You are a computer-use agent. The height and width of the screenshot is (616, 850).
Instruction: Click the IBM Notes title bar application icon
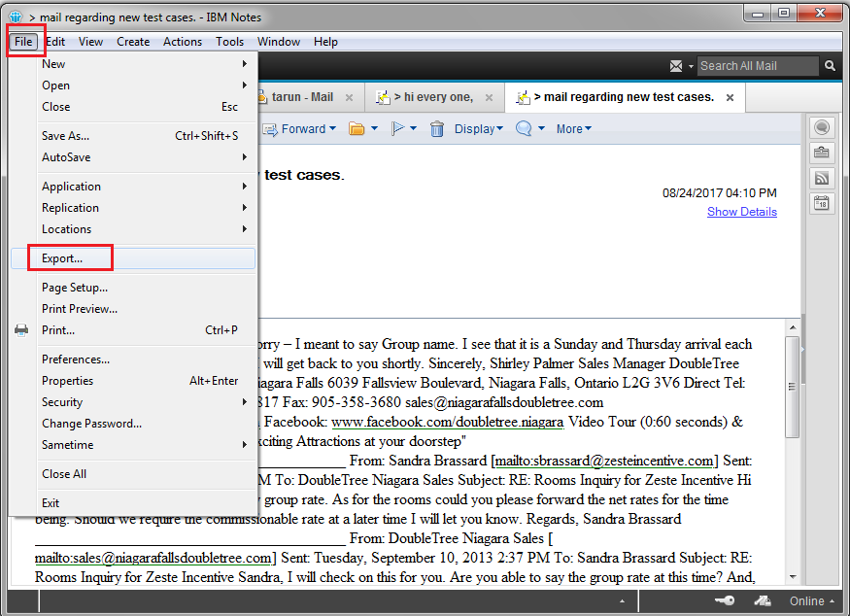point(16,17)
